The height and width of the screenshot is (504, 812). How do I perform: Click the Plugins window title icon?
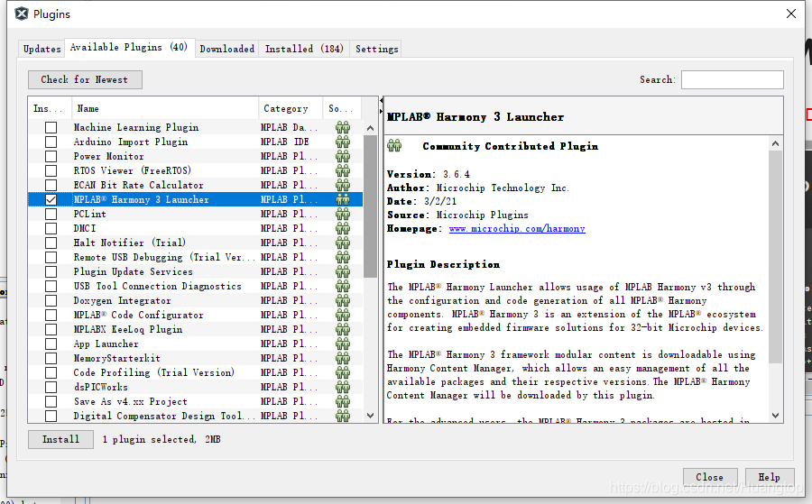coord(22,14)
